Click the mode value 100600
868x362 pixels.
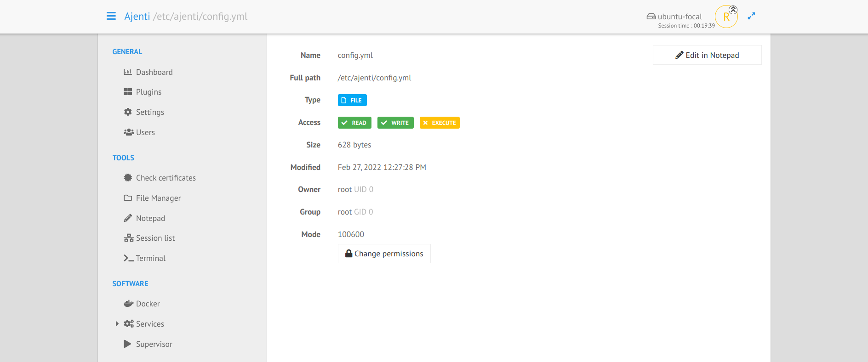(x=351, y=234)
